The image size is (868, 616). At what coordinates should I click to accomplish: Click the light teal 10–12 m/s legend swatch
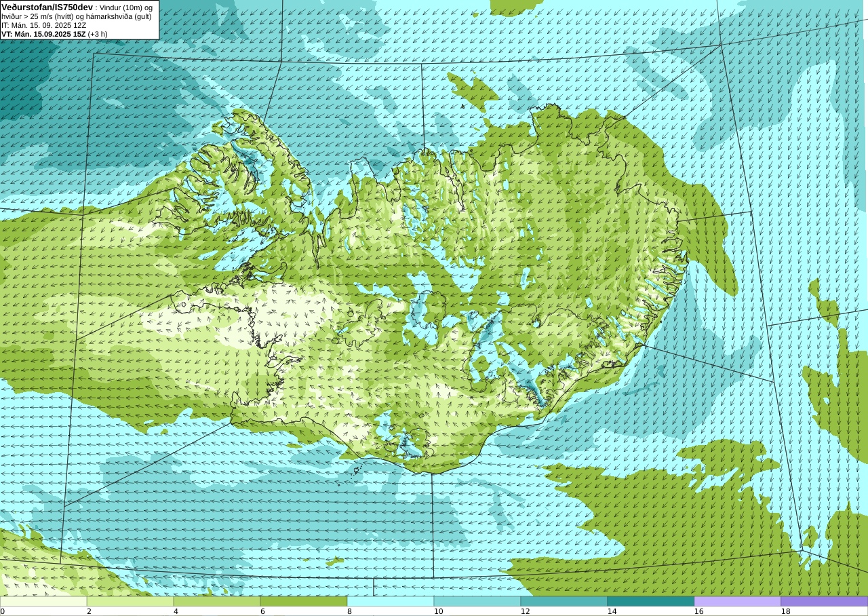coord(477,601)
